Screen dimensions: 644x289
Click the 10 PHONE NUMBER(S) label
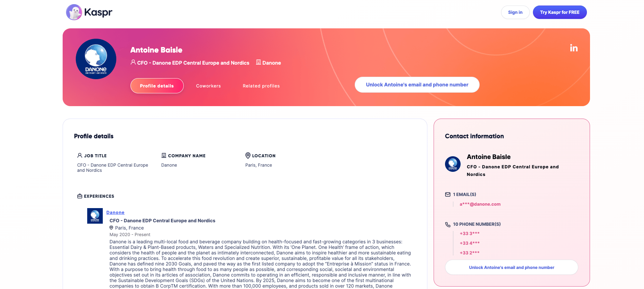[x=477, y=224]
